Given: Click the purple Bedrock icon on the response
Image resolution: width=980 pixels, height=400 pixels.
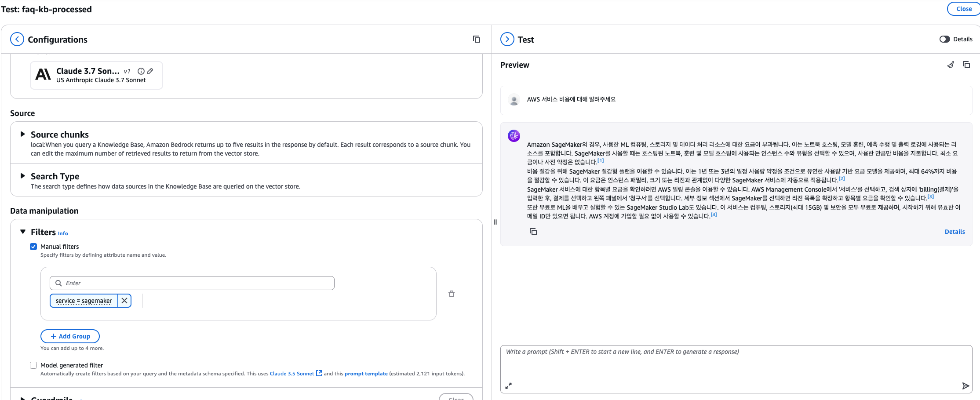Looking at the screenshot, I should [514, 135].
